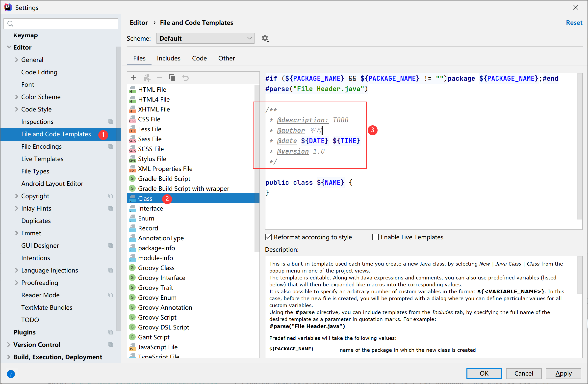
Task: Select File Types in settings tree
Action: click(35, 171)
